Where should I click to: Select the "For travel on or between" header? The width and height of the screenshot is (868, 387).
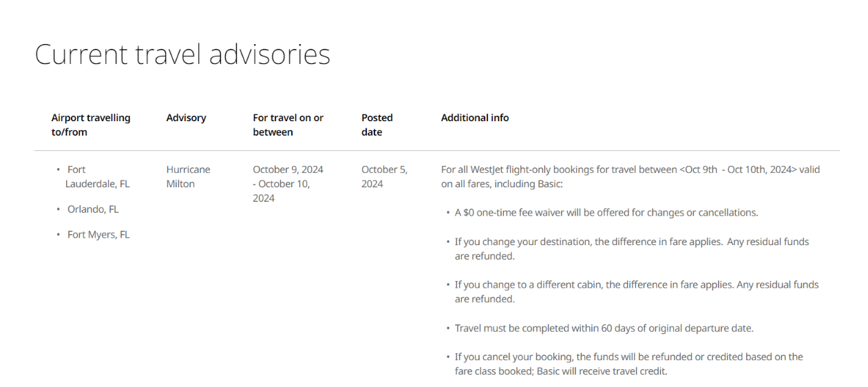[288, 125]
